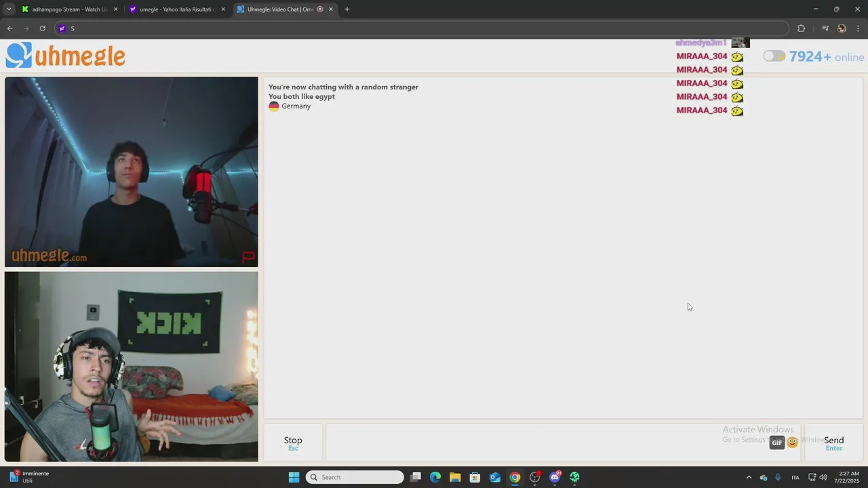Image resolution: width=868 pixels, height=488 pixels.
Task: Launch Microsoft Edge from taskbar
Action: coord(435,477)
